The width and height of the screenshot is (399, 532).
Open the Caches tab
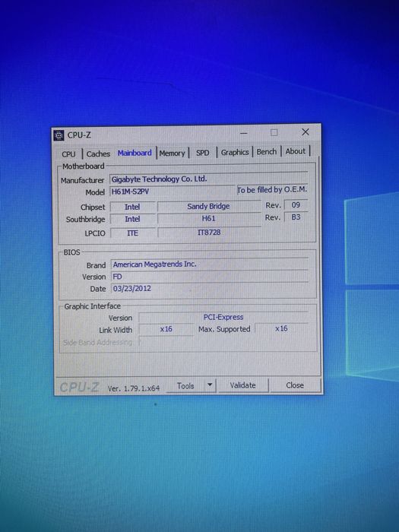coord(98,154)
